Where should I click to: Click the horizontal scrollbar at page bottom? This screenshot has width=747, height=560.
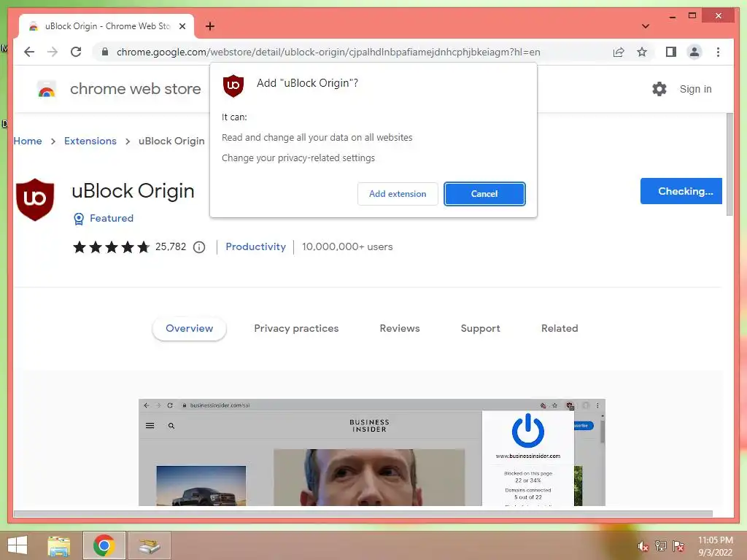(x=363, y=514)
